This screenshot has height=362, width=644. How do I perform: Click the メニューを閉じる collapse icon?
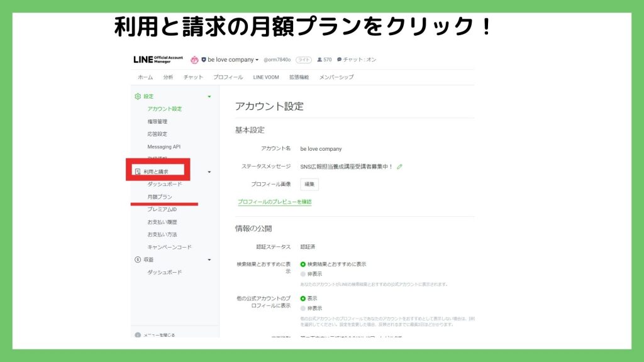coord(138,335)
